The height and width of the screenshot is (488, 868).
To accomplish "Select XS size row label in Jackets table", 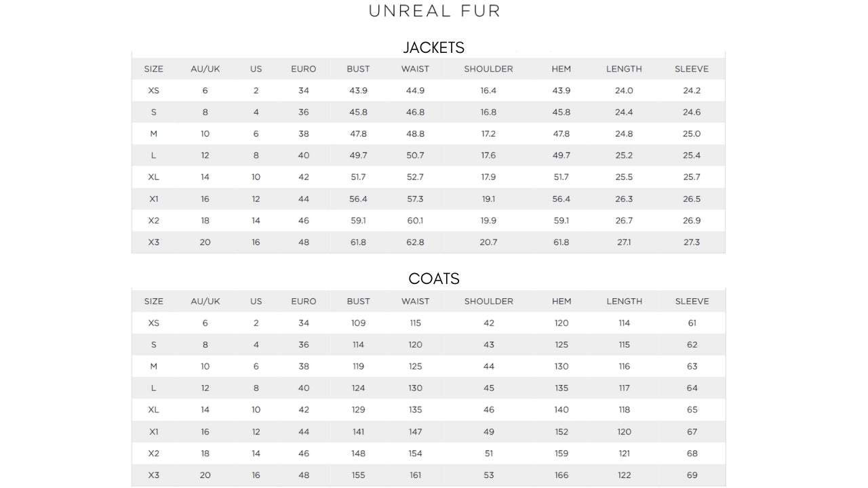I will [x=154, y=91].
